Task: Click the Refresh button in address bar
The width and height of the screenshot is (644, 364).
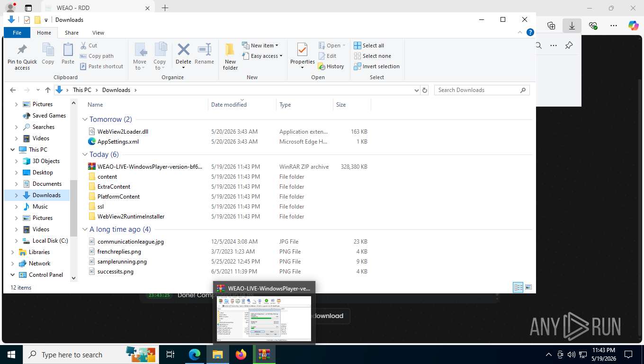Action: [x=424, y=90]
